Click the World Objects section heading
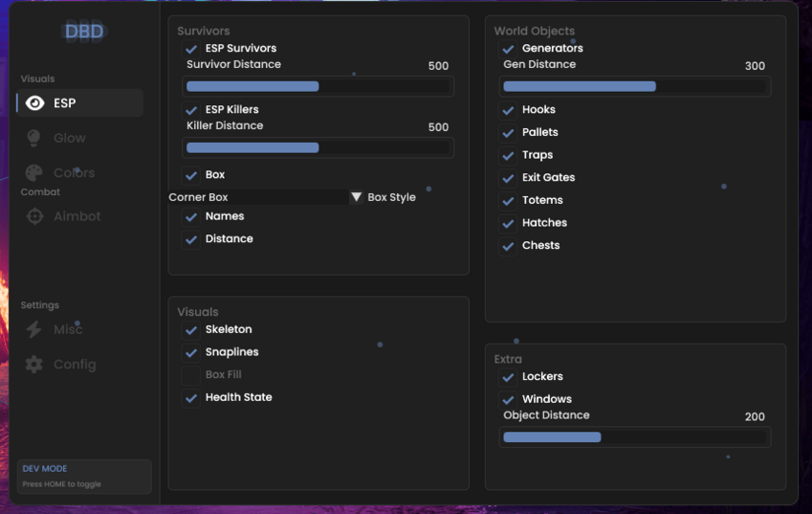Image resolution: width=812 pixels, height=514 pixels. tap(534, 31)
